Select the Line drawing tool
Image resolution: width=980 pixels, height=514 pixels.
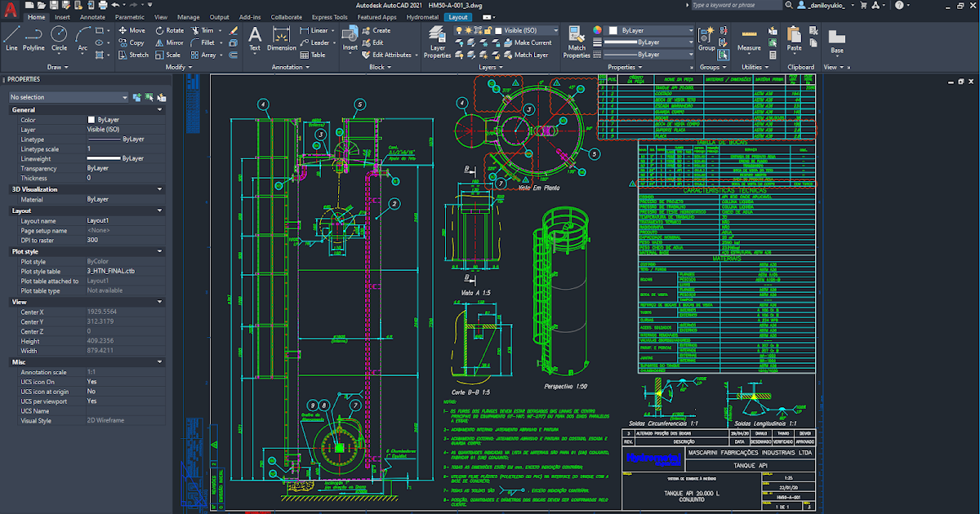coord(11,34)
